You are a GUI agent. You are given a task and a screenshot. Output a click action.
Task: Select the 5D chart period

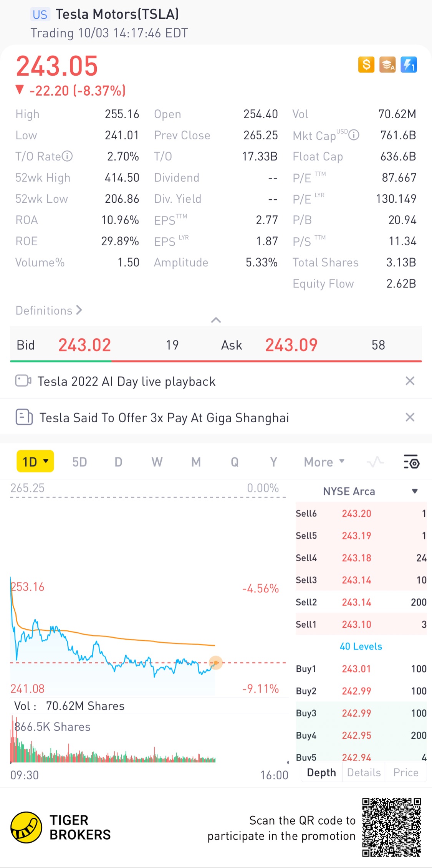[x=79, y=462]
